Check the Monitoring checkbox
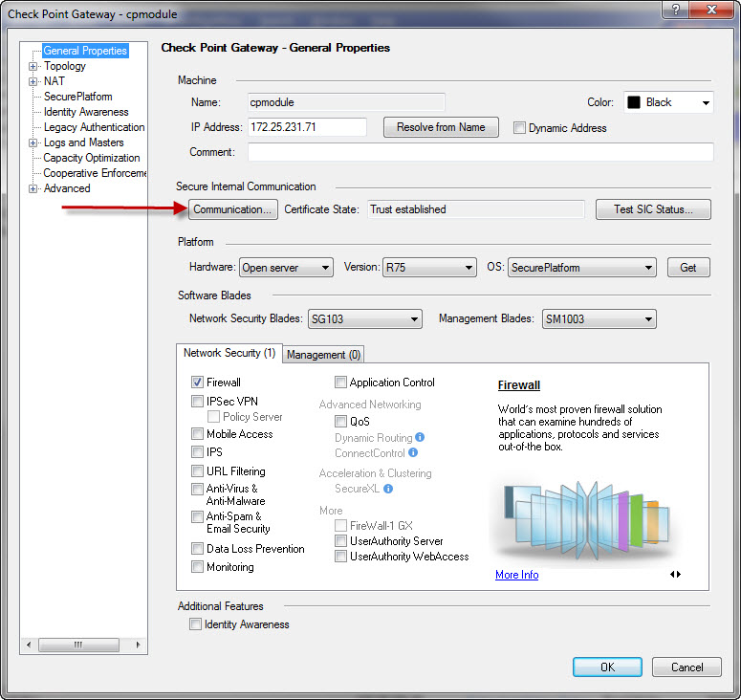This screenshot has height=700, width=741. [x=198, y=566]
